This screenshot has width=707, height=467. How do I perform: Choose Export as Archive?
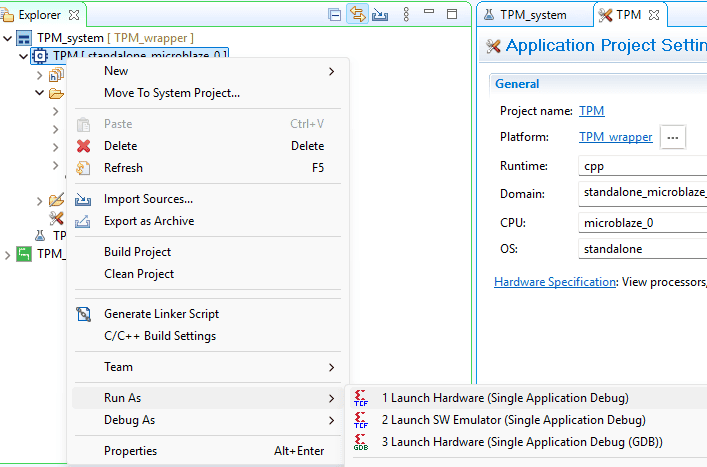(149, 221)
